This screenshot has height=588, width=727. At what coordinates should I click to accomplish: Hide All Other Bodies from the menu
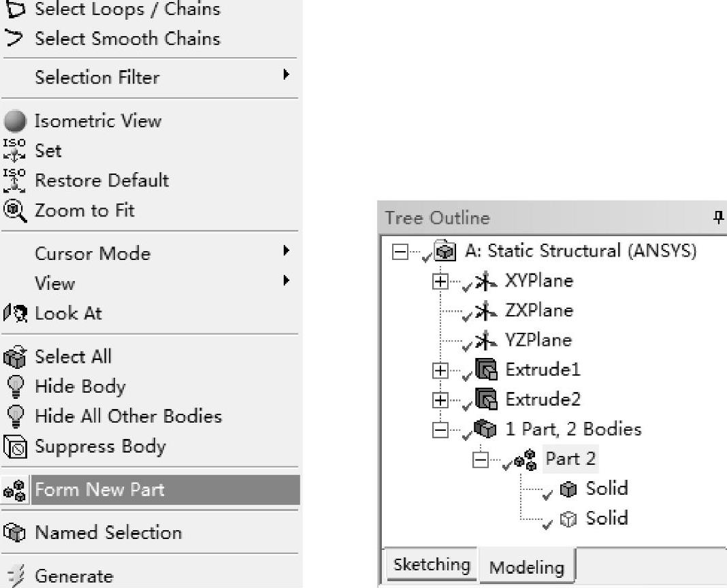(128, 416)
